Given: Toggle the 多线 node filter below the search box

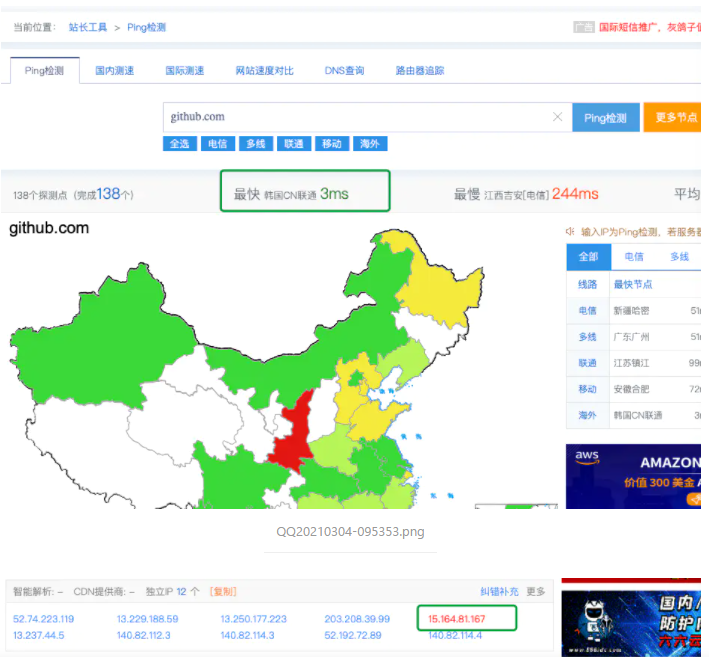Looking at the screenshot, I should pyautogui.click(x=256, y=144).
